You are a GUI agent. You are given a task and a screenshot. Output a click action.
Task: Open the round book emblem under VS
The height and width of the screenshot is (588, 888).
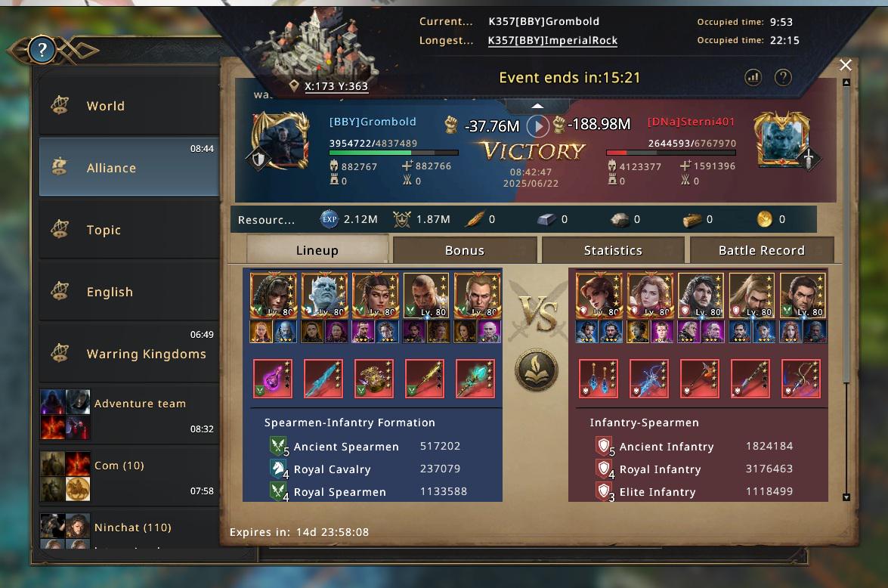(537, 370)
